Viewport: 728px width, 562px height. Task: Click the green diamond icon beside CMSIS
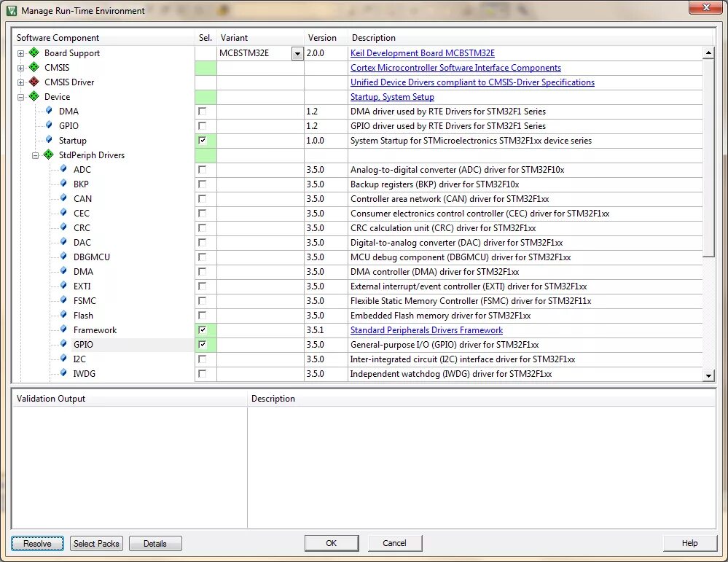[34, 67]
